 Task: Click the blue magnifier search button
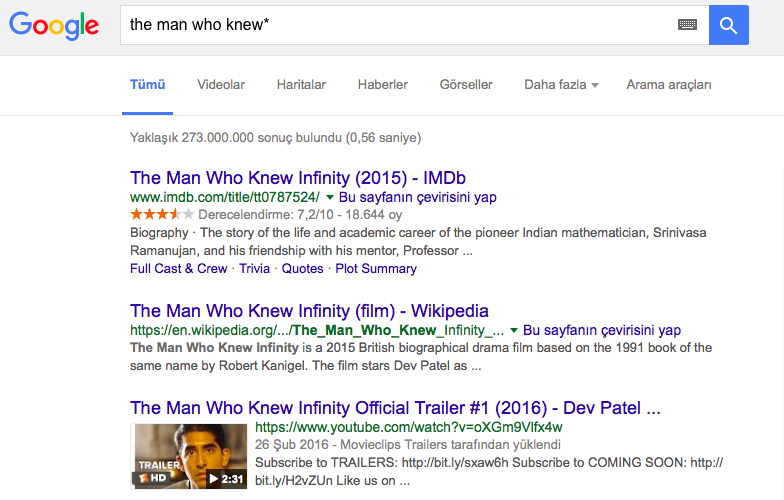pyautogui.click(x=728, y=25)
